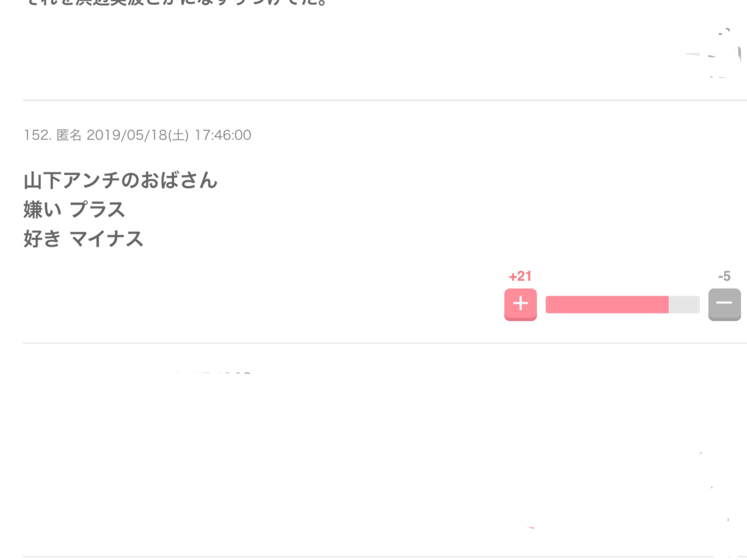Click the divider line below the vote bar

[385, 343]
